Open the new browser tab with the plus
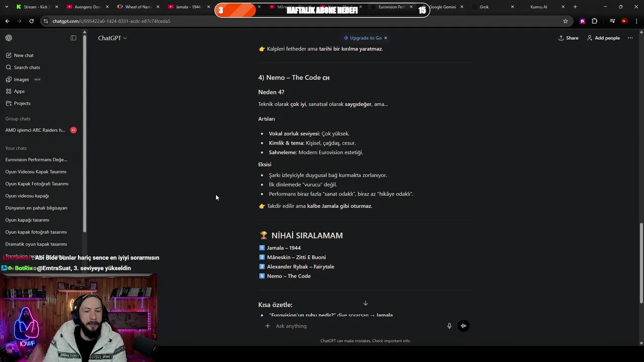The width and height of the screenshot is (644, 362). (575, 7)
